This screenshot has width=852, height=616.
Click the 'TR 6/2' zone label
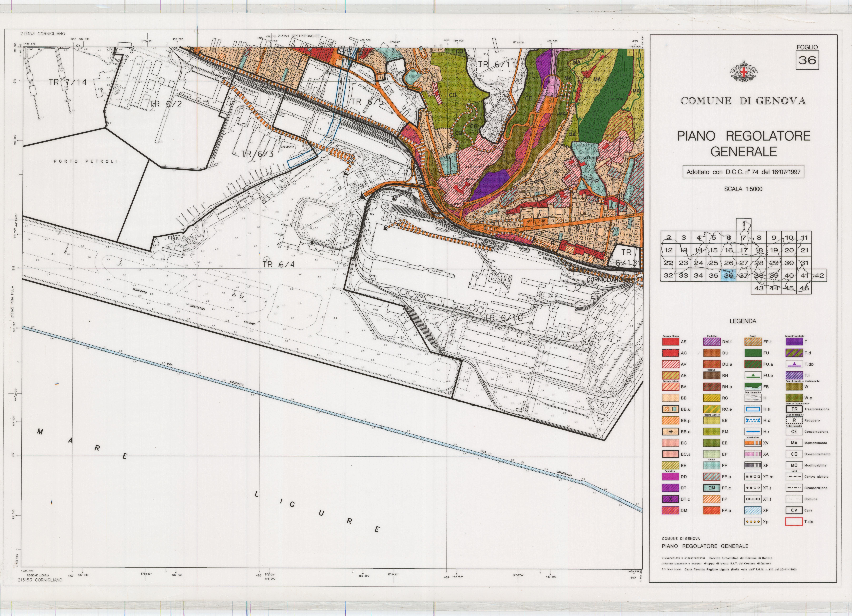coord(166,104)
